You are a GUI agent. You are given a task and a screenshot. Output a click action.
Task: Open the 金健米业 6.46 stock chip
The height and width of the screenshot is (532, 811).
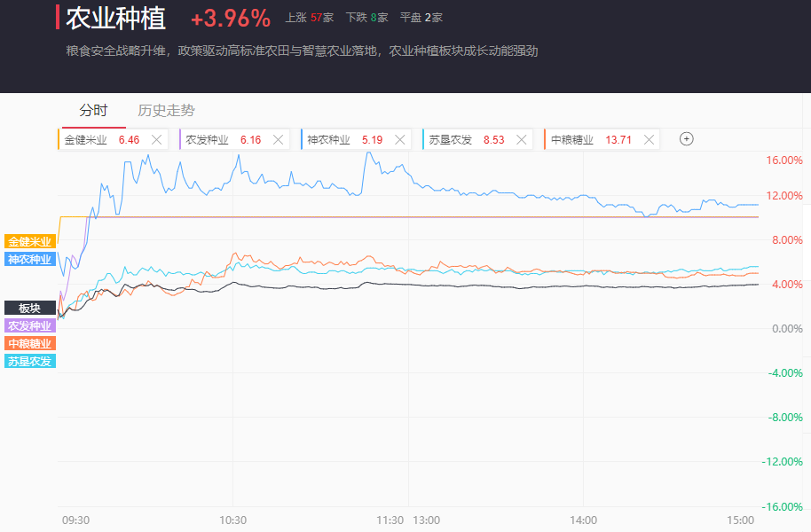click(102, 139)
